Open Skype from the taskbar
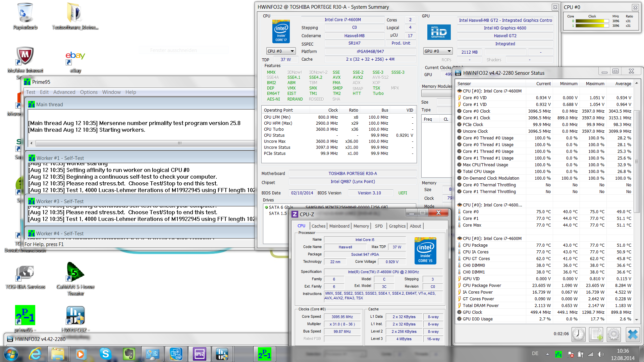 pos(105,354)
